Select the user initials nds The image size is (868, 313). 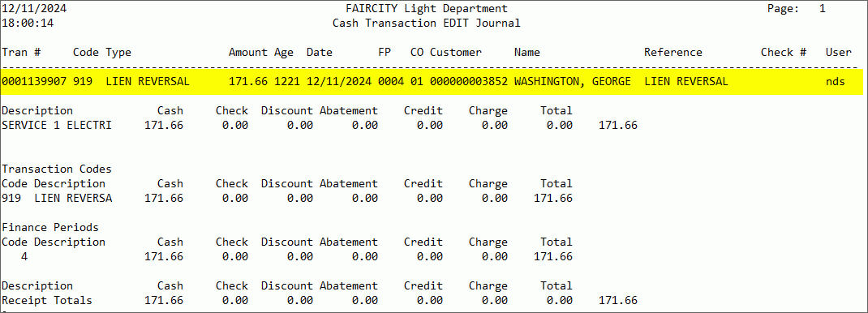836,82
